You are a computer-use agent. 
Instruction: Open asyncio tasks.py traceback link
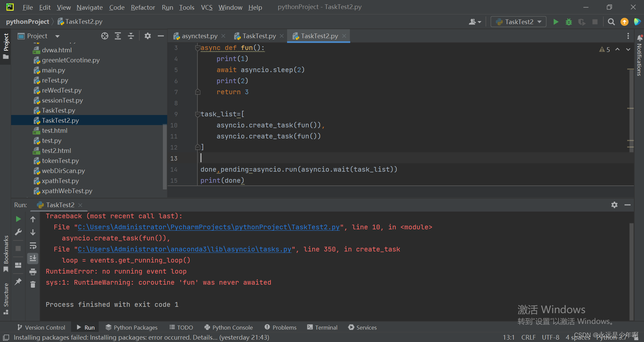click(x=184, y=249)
